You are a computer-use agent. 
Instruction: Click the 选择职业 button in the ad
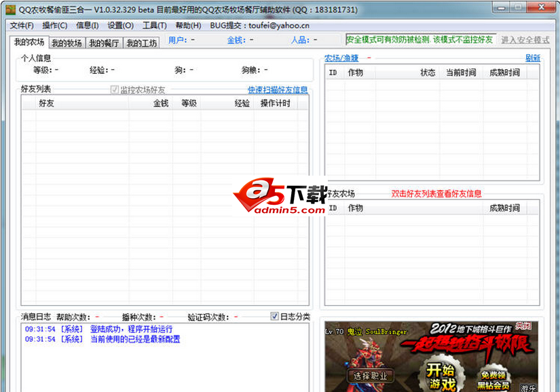[x=370, y=376]
